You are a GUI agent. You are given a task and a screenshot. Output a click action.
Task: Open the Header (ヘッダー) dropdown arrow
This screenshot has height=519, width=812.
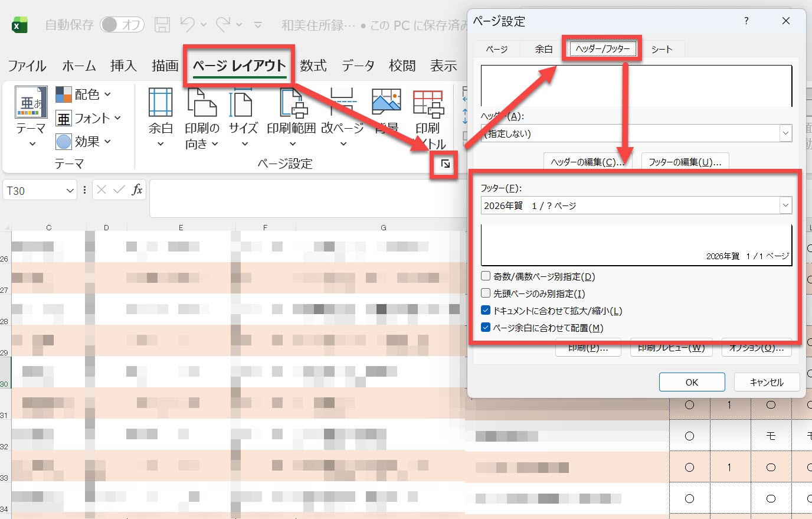tap(785, 133)
